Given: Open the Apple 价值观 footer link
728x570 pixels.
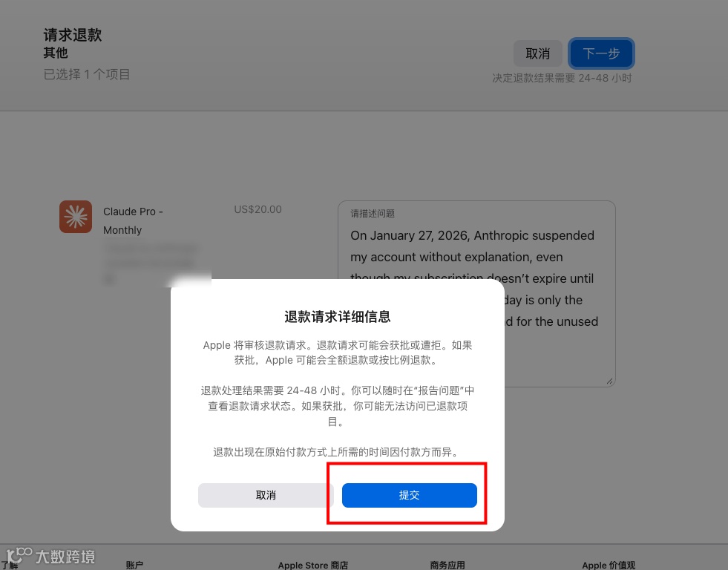Looking at the screenshot, I should 609,565.
